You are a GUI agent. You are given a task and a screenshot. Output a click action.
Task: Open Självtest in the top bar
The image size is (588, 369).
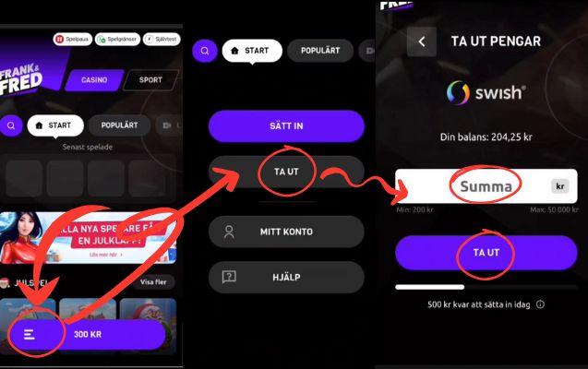[162, 39]
